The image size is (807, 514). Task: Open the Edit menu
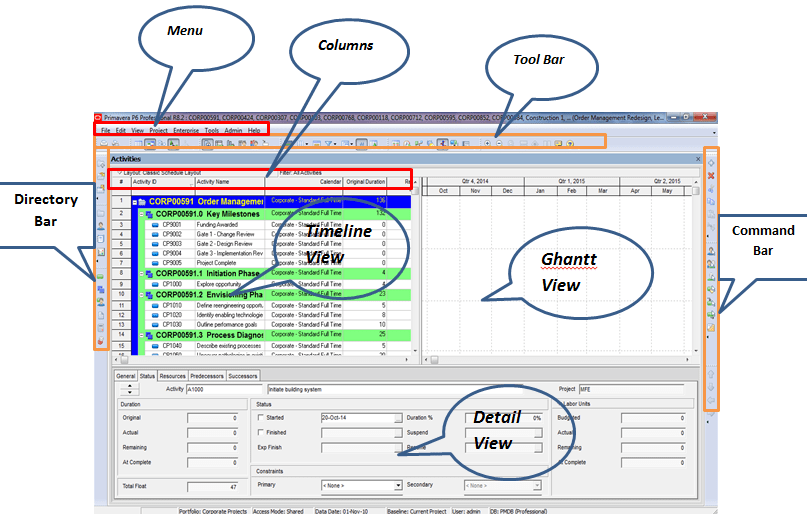point(120,131)
